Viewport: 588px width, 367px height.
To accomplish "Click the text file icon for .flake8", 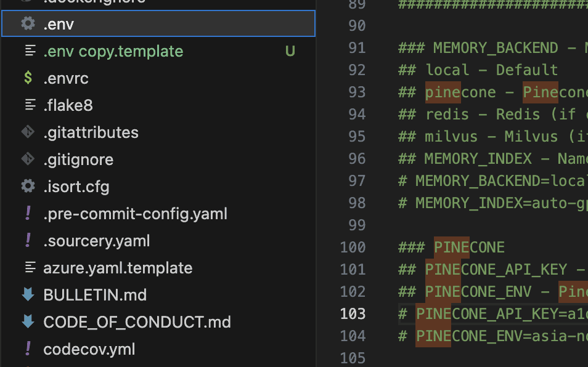I will [30, 105].
